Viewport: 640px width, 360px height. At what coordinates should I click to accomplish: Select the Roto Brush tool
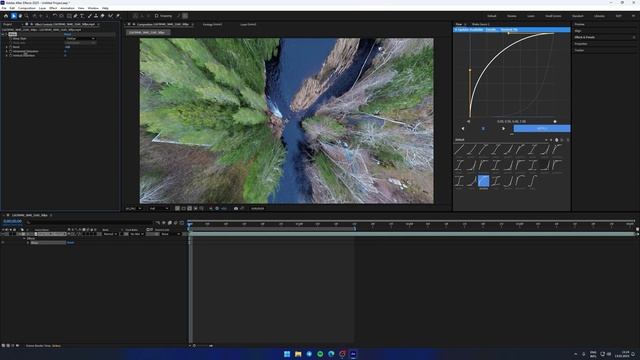[110, 16]
